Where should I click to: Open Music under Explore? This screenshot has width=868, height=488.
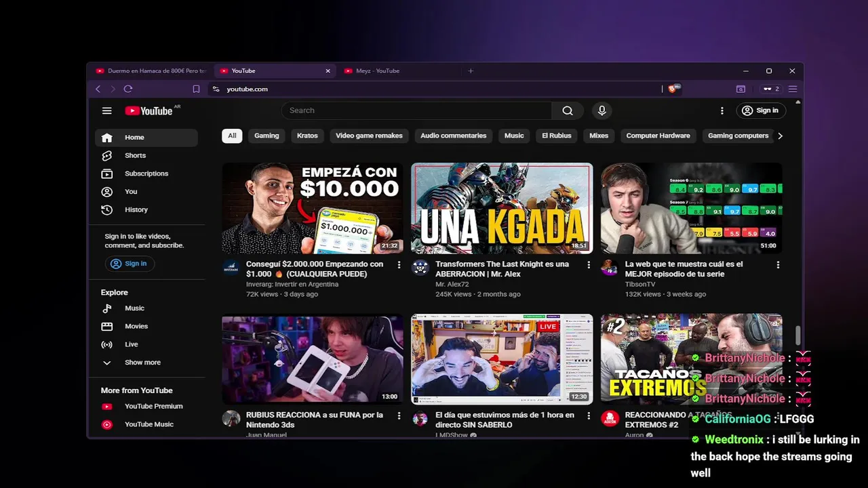(x=146, y=308)
